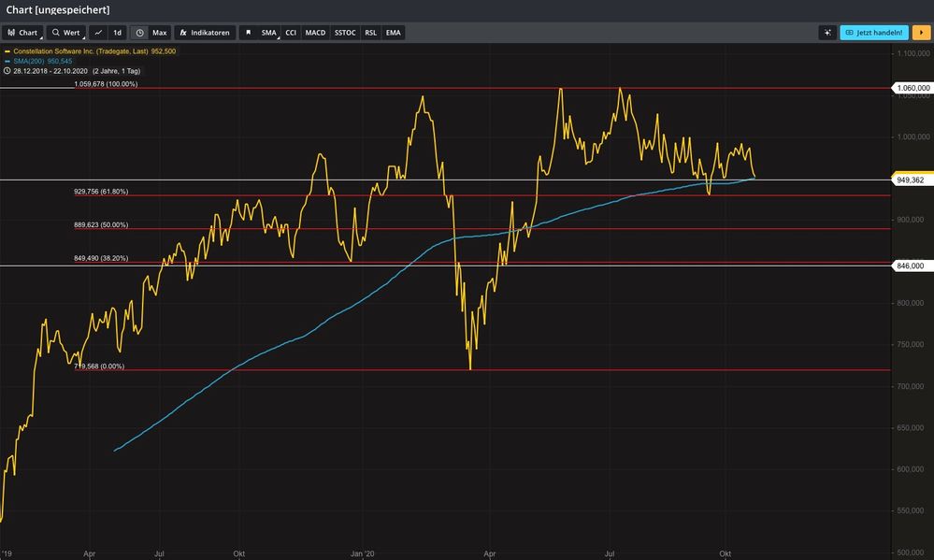Toggle the CCI indicator
934x560 pixels.
point(291,33)
